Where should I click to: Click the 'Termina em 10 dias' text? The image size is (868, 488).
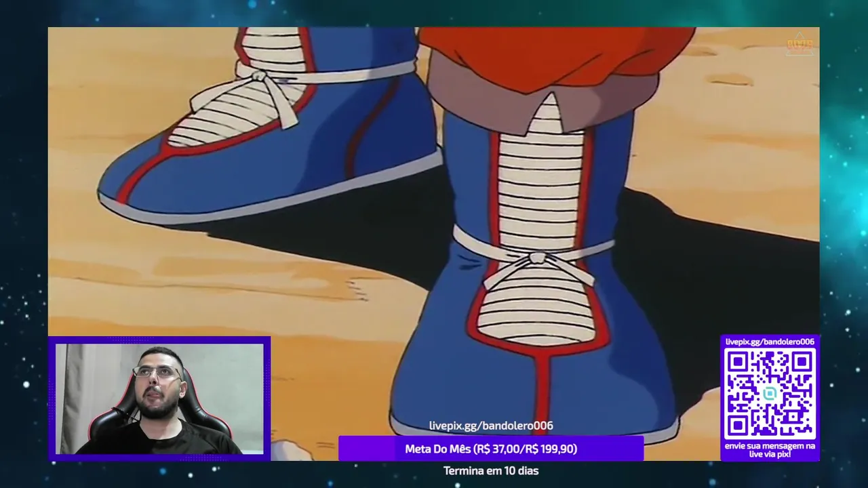tap(491, 470)
